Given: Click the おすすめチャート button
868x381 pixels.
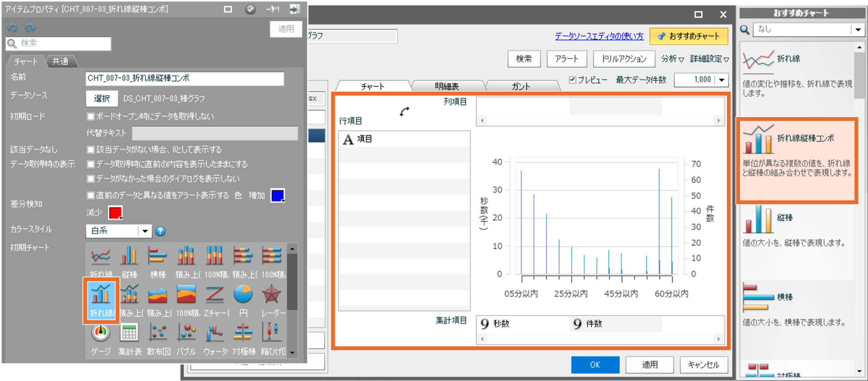Looking at the screenshot, I should (689, 36).
